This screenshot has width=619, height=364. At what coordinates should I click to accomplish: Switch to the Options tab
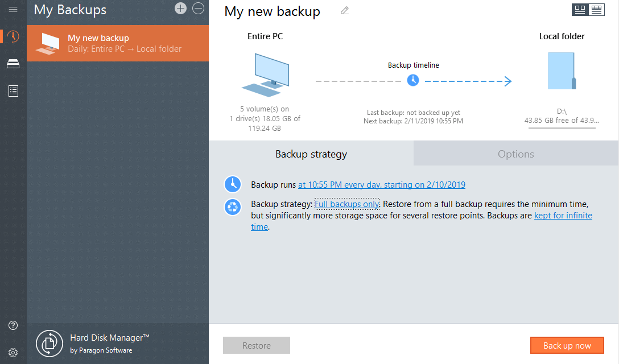pos(515,154)
